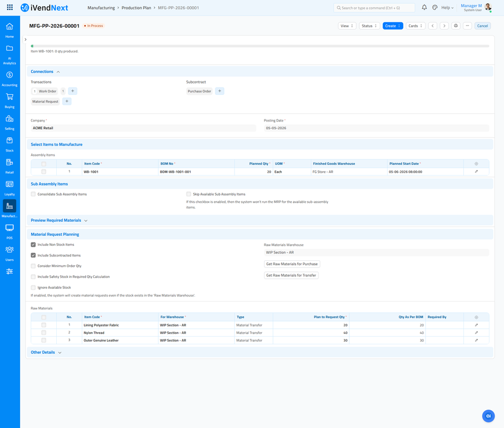The image size is (504, 428).
Task: Add new Purchase Order with plus
Action: click(x=219, y=91)
